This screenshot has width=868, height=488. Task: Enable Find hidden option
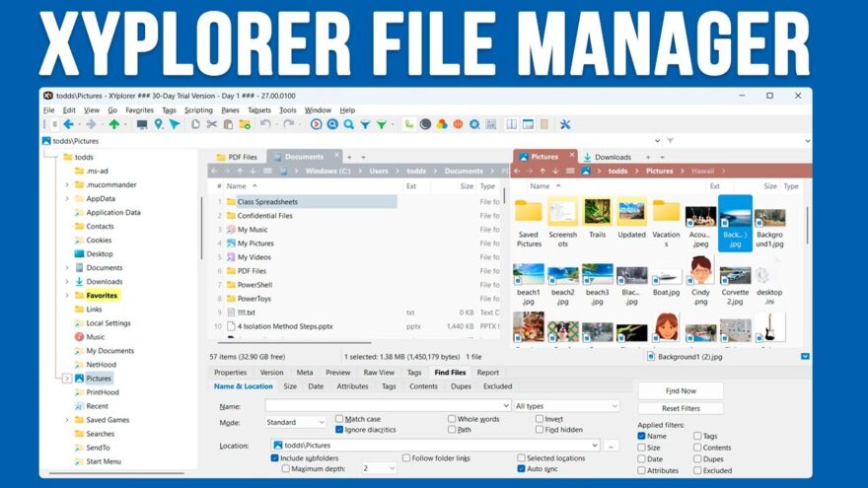tap(540, 430)
